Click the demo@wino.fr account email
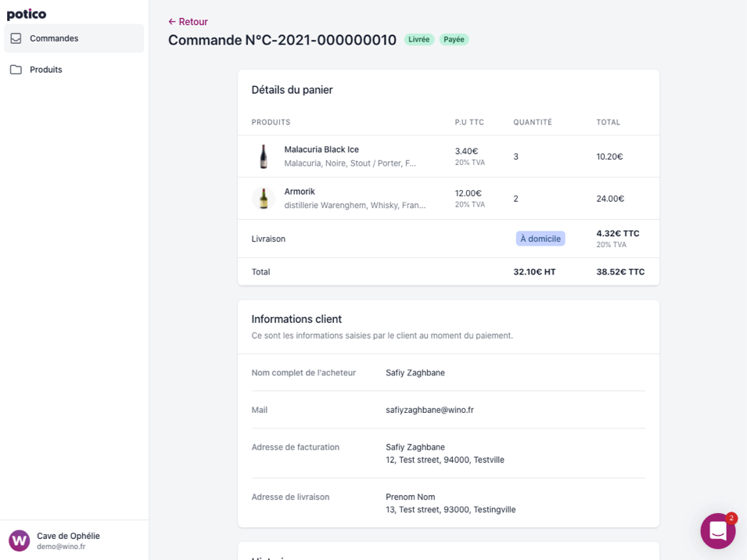This screenshot has width=747, height=560. pyautogui.click(x=60, y=547)
